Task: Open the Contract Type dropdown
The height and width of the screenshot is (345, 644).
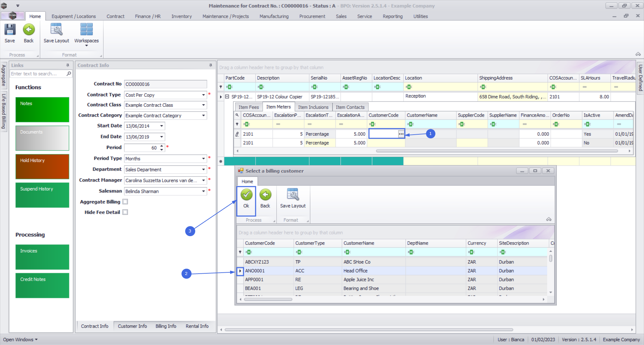Action: click(x=203, y=95)
